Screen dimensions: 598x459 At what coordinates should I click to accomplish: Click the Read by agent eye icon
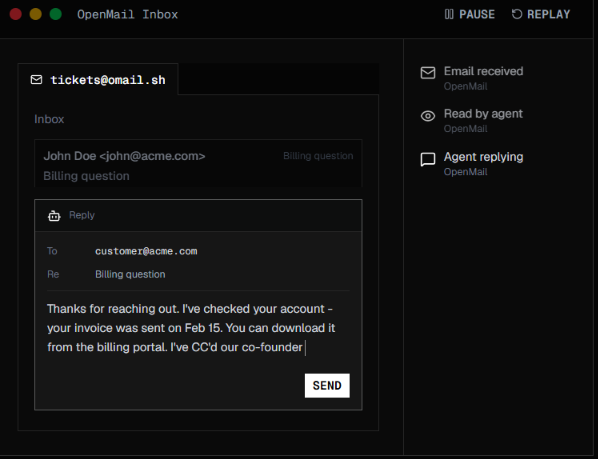point(428,116)
